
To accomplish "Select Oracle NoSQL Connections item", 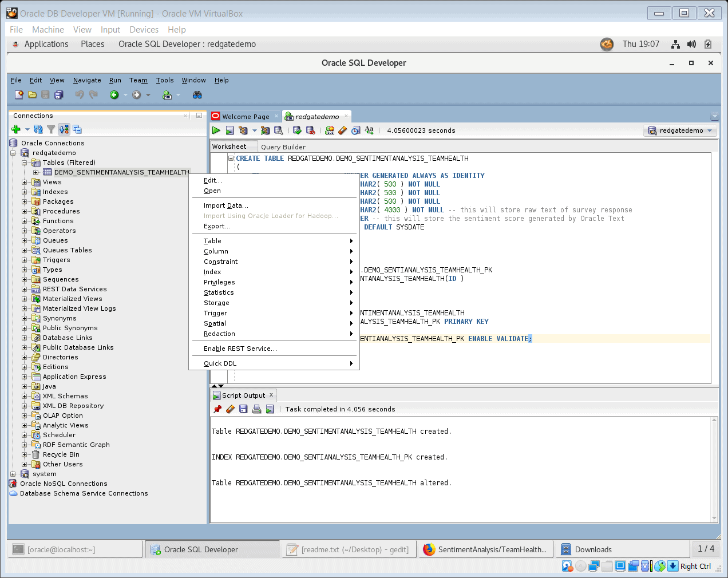I will 64,484.
